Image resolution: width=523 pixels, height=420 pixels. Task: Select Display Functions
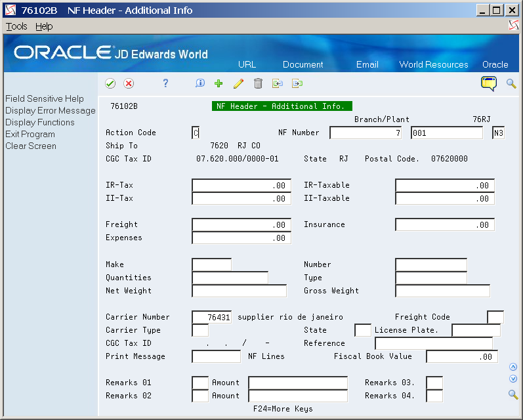[x=39, y=123]
